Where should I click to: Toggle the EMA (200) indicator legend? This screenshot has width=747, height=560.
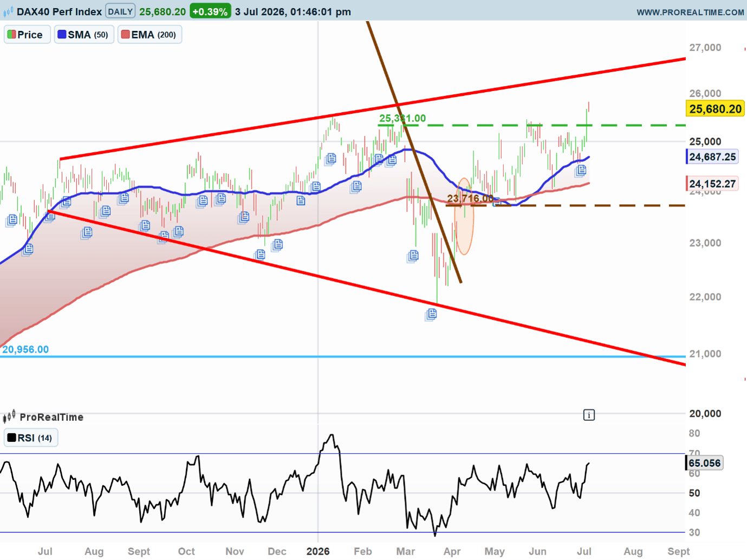click(x=150, y=35)
